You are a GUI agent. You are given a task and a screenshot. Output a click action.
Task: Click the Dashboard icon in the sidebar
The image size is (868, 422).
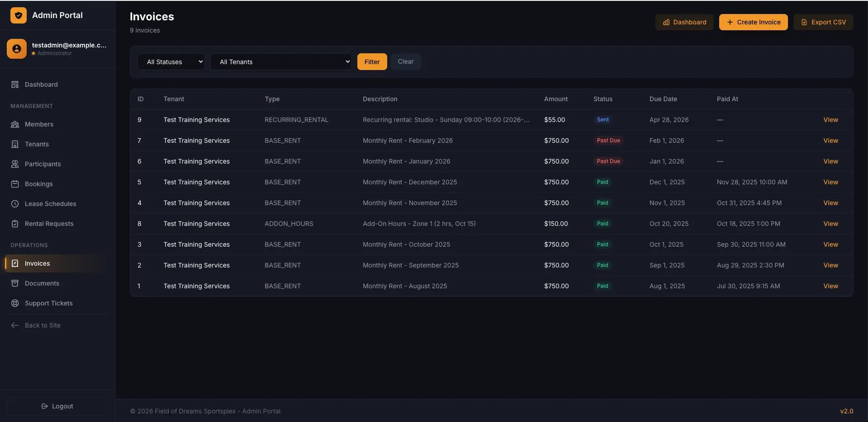tap(15, 84)
